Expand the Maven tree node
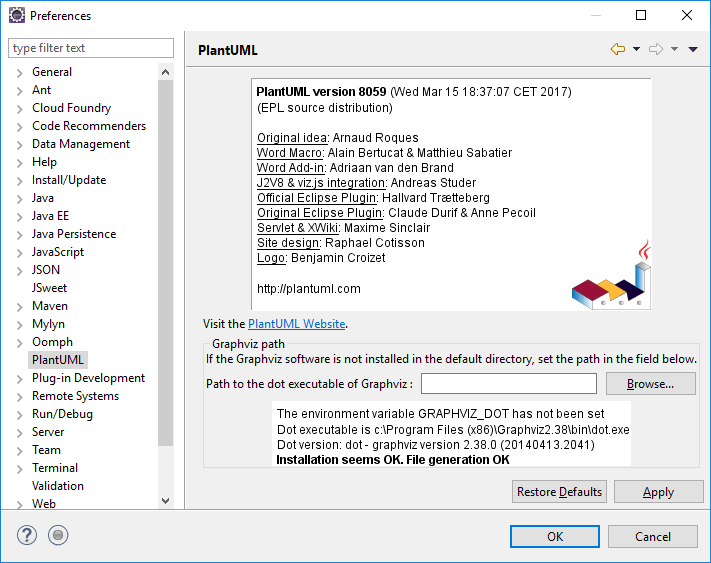The width and height of the screenshot is (711, 563). click(19, 307)
